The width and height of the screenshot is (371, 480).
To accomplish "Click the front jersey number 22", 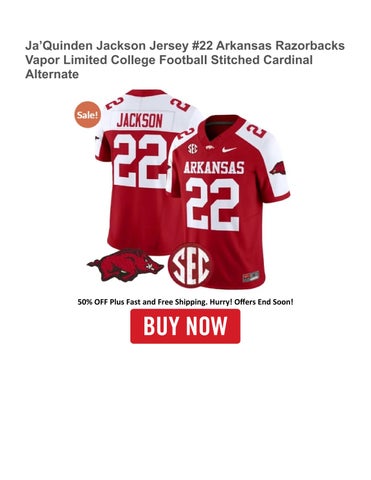I will point(212,204).
